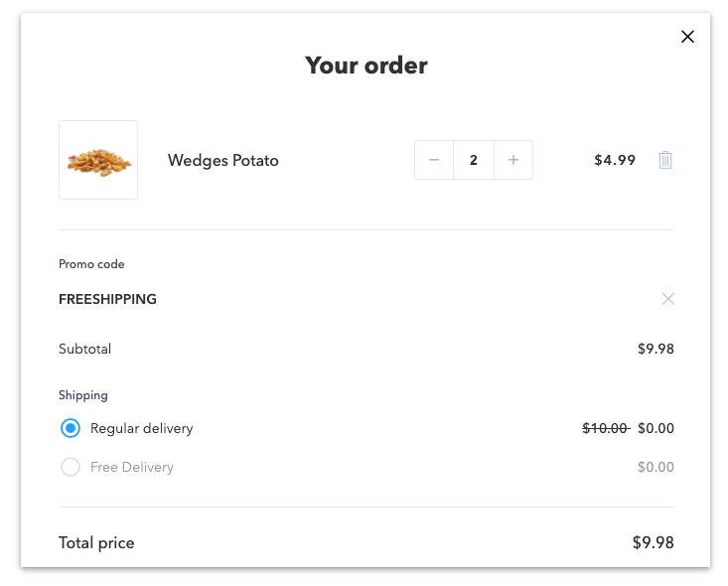Click the Total price amount $9.98
Image resolution: width=728 pixels, height=586 pixels.
click(x=654, y=542)
